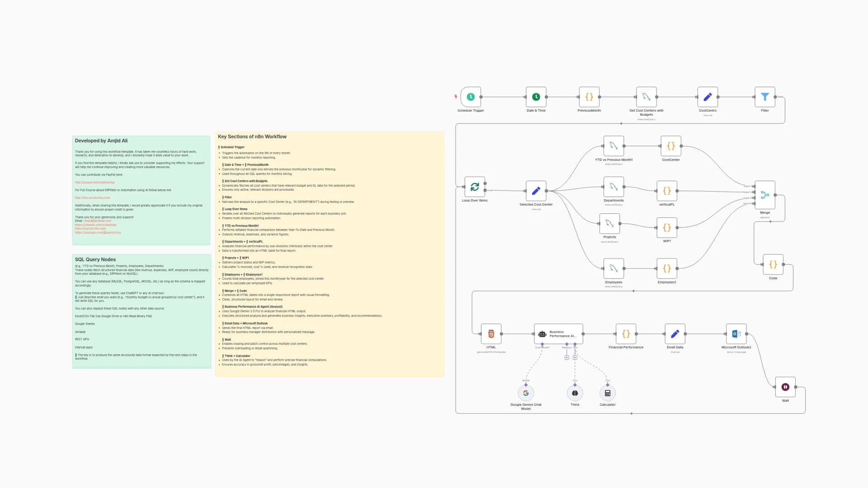Open the YouTube @syncbricks link

98,233
